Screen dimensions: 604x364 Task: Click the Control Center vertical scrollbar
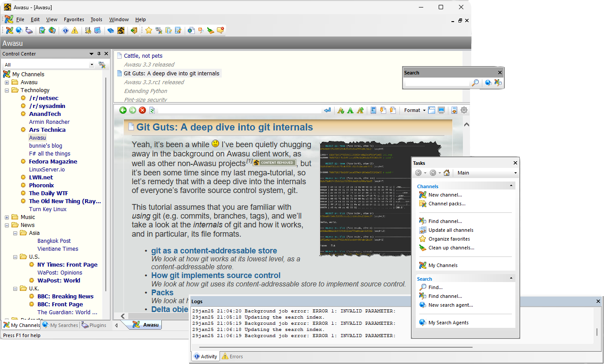[106, 185]
